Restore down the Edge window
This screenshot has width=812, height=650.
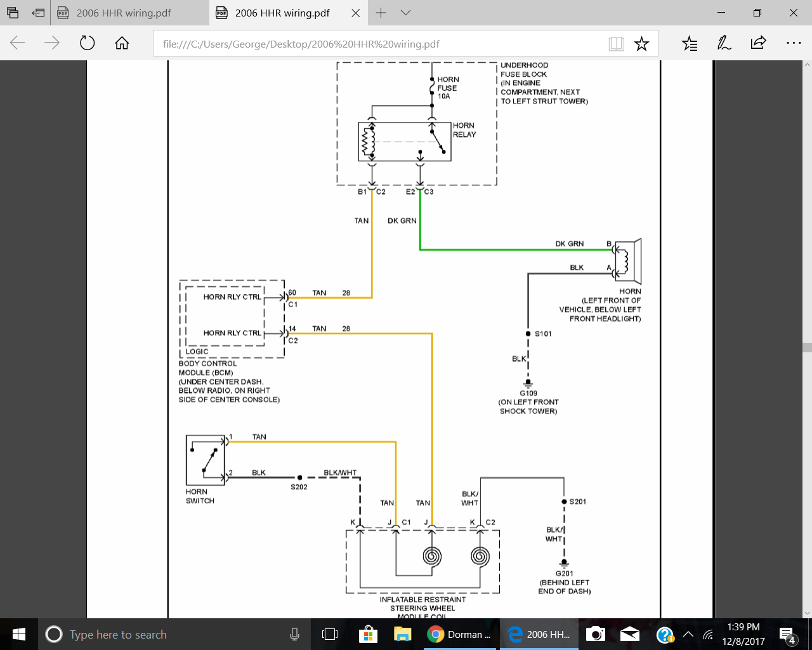(x=757, y=13)
